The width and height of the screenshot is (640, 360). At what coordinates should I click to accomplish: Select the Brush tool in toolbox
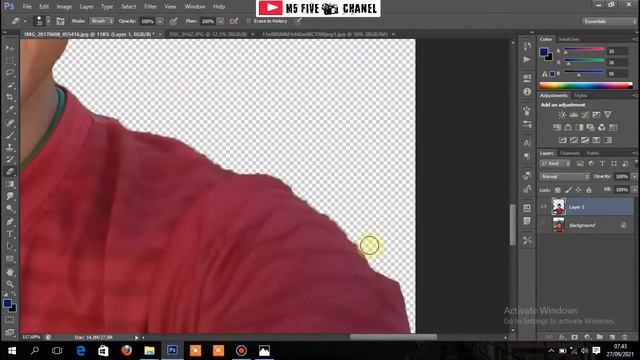pos(10,135)
